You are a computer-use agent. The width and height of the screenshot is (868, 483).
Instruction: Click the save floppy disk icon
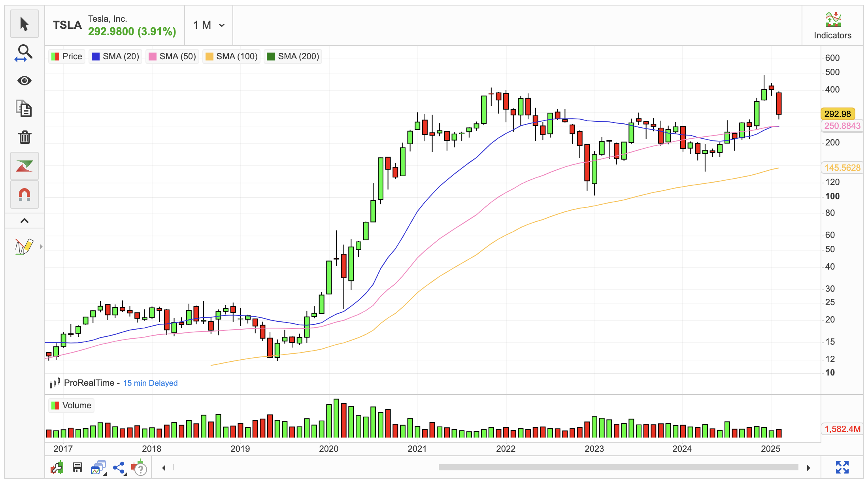pos(77,468)
